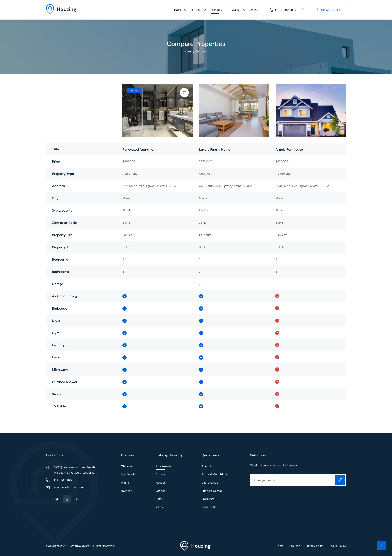Image resolution: width=392 pixels, height=556 pixels.
Task: Expand the Listing menu chevron
Action: [x=205, y=10]
